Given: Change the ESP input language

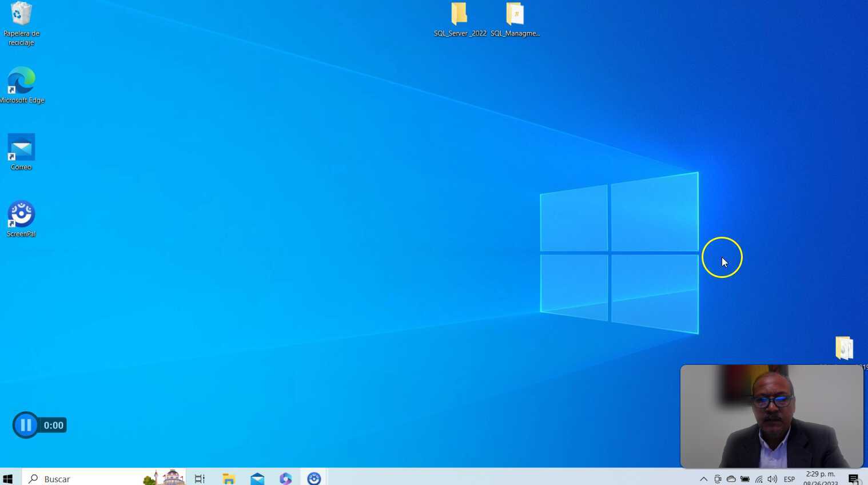Looking at the screenshot, I should pyautogui.click(x=789, y=479).
